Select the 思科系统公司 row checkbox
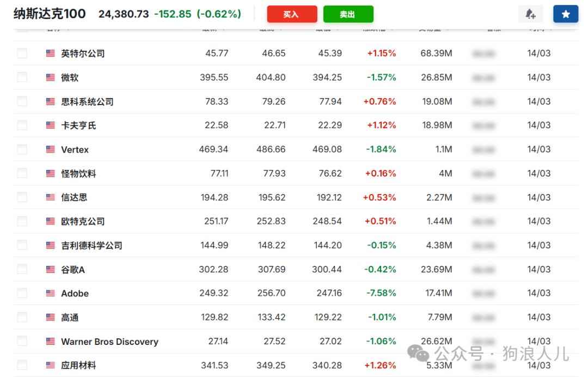Viewport: 588px width, 377px height. click(x=22, y=101)
